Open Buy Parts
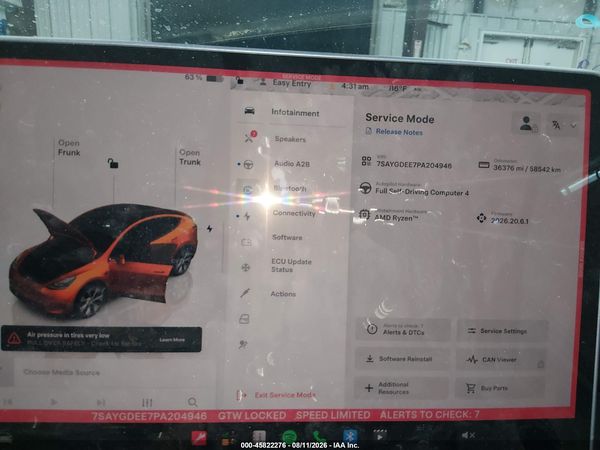Screen dimensions: 600x450 tap(499, 388)
